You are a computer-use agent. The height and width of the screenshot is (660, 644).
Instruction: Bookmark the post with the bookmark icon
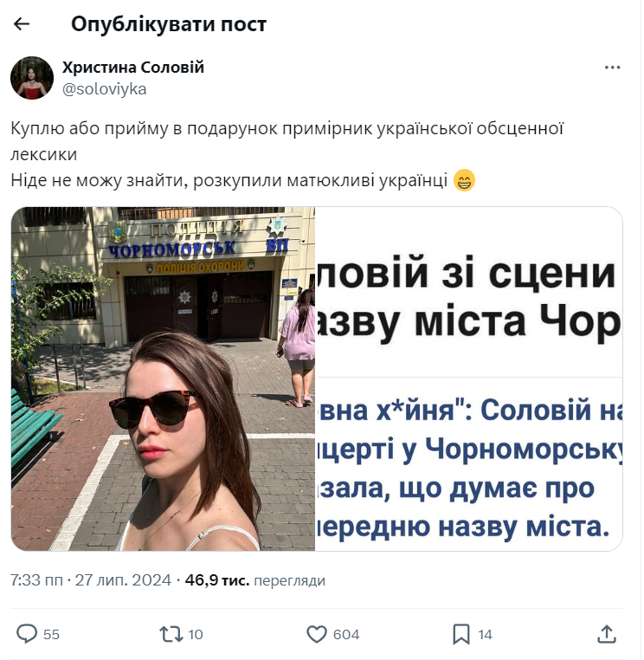click(461, 634)
